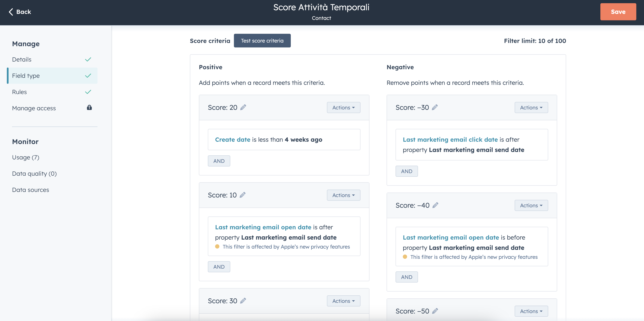Add AND filter in Score: 10 group
This screenshot has width=644, height=321.
219,267
